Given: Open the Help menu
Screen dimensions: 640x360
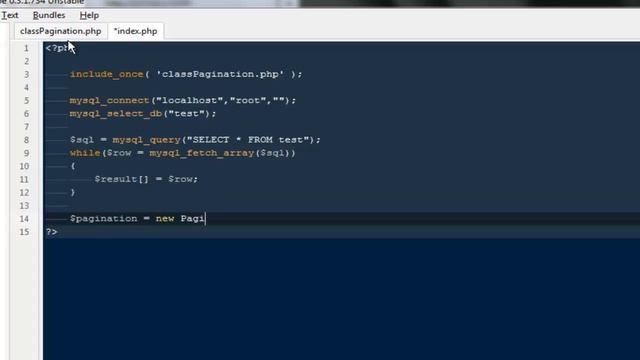Looking at the screenshot, I should pyautogui.click(x=89, y=16).
